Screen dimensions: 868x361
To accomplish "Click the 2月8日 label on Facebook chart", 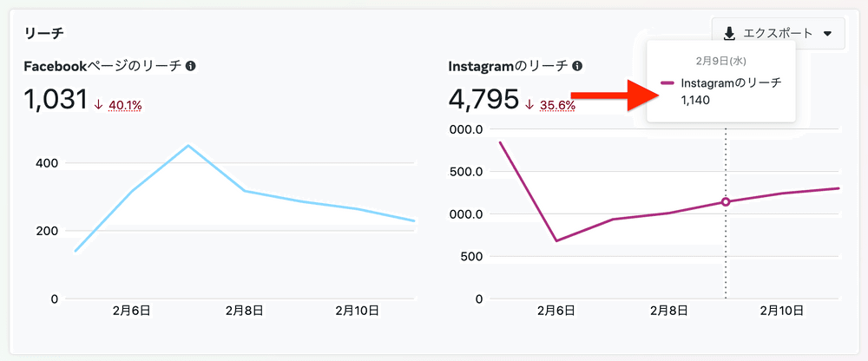I will click(244, 310).
